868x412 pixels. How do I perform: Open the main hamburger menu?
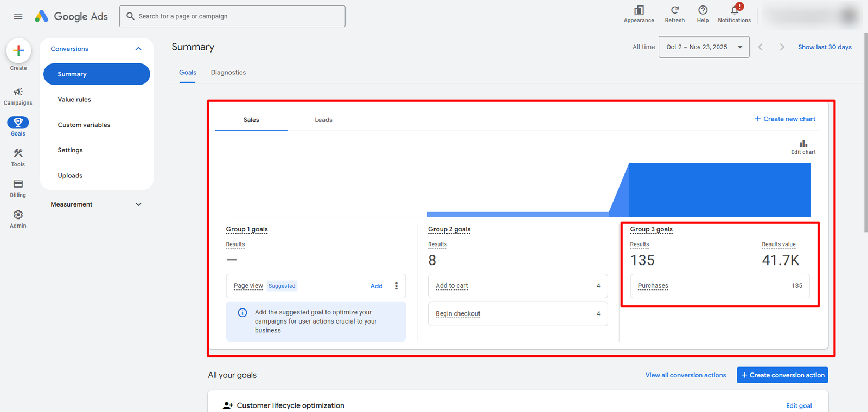pos(18,16)
